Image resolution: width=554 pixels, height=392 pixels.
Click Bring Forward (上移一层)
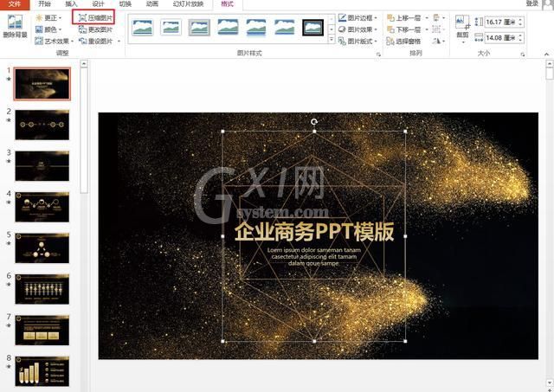[404, 17]
